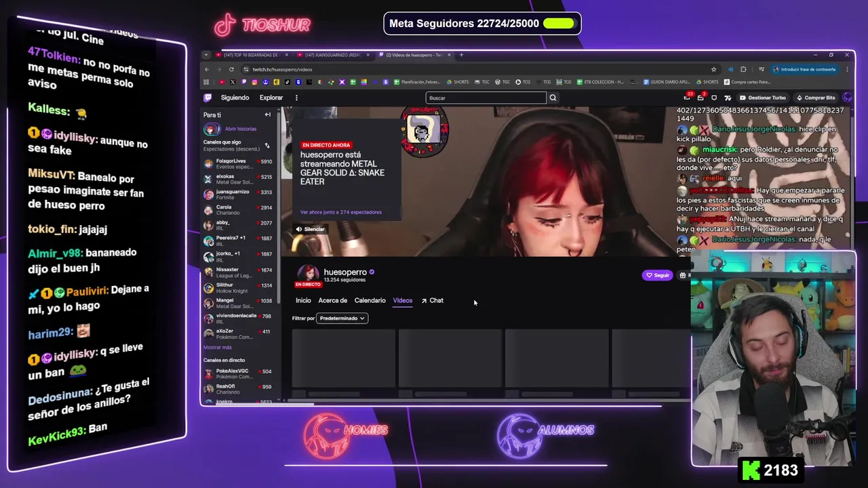Click the browser reload button
Viewport: 868px width, 488px height.
pyautogui.click(x=231, y=69)
